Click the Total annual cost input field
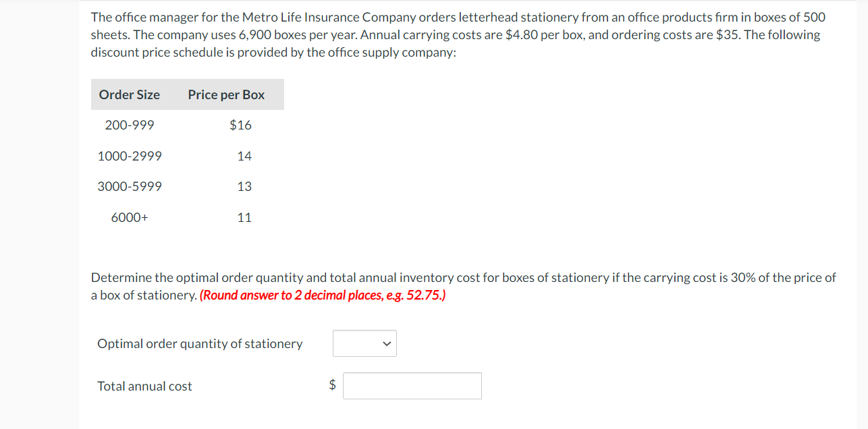 click(x=412, y=386)
